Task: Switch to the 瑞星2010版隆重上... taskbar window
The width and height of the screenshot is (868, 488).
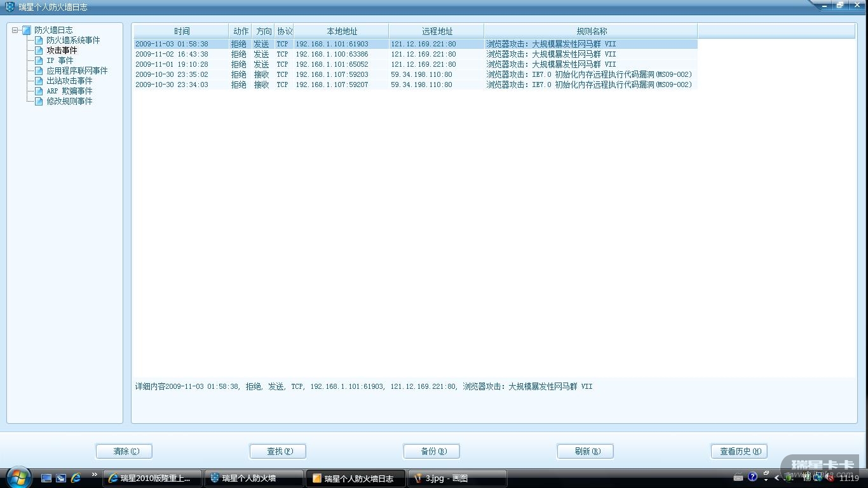Action: (153, 478)
